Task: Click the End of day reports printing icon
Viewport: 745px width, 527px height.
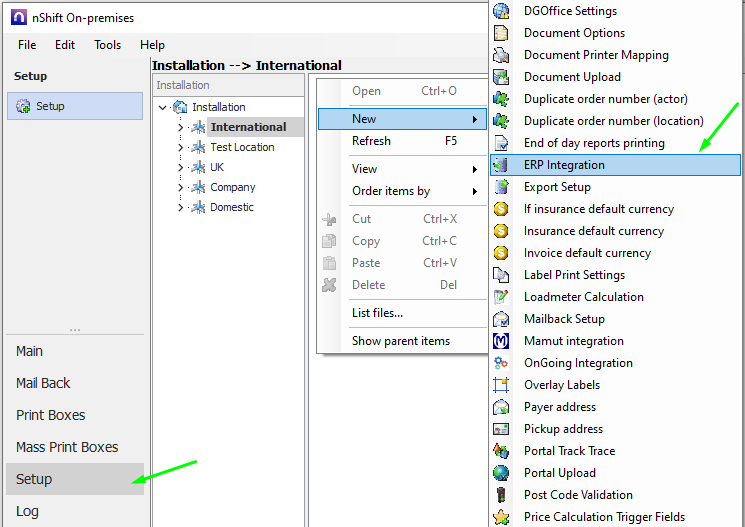Action: (501, 143)
